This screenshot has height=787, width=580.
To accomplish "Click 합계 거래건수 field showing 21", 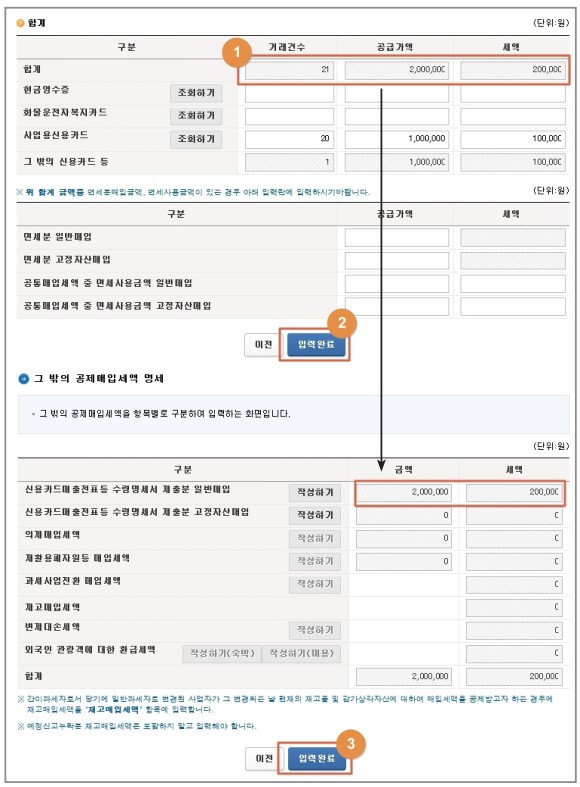I will [x=289, y=70].
